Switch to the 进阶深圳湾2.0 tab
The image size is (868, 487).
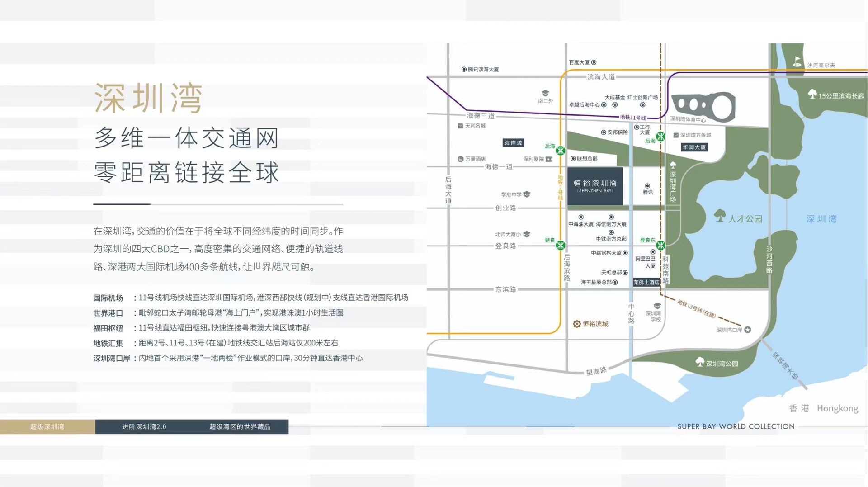[144, 426]
